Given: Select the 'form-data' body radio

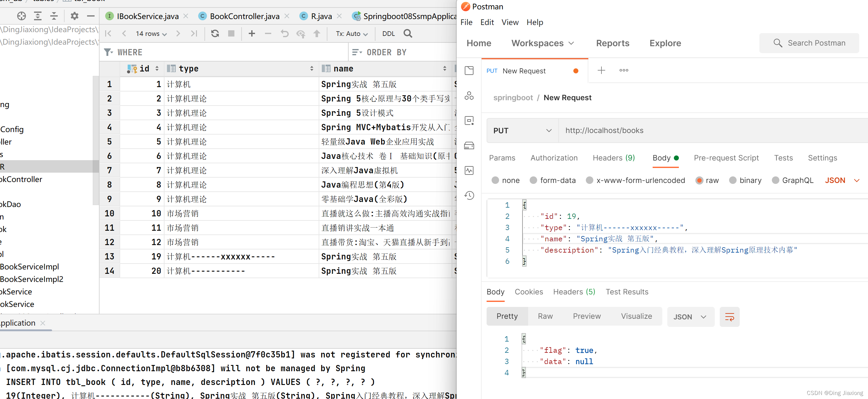Looking at the screenshot, I should pyautogui.click(x=533, y=180).
